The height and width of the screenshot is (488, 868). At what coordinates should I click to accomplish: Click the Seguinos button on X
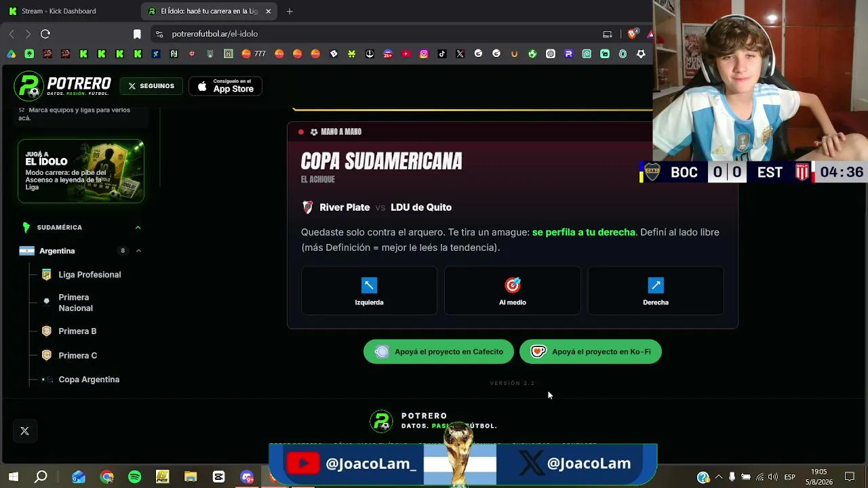[x=151, y=86]
